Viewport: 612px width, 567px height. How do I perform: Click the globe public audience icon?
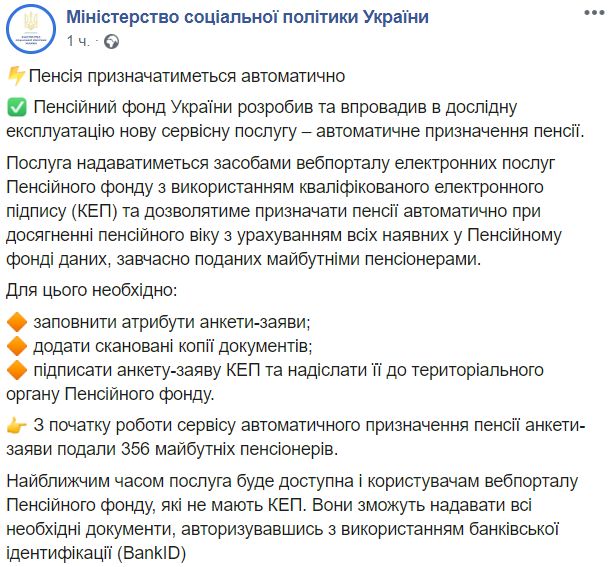pyautogui.click(x=111, y=41)
